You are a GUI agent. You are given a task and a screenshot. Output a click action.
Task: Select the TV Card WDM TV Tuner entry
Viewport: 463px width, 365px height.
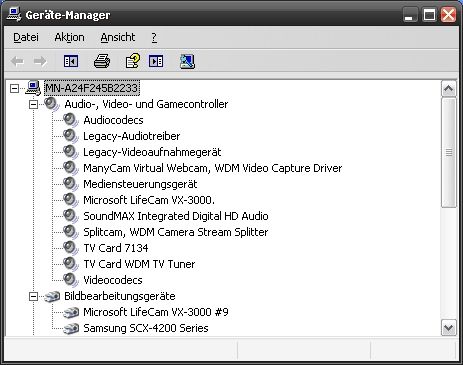click(139, 264)
